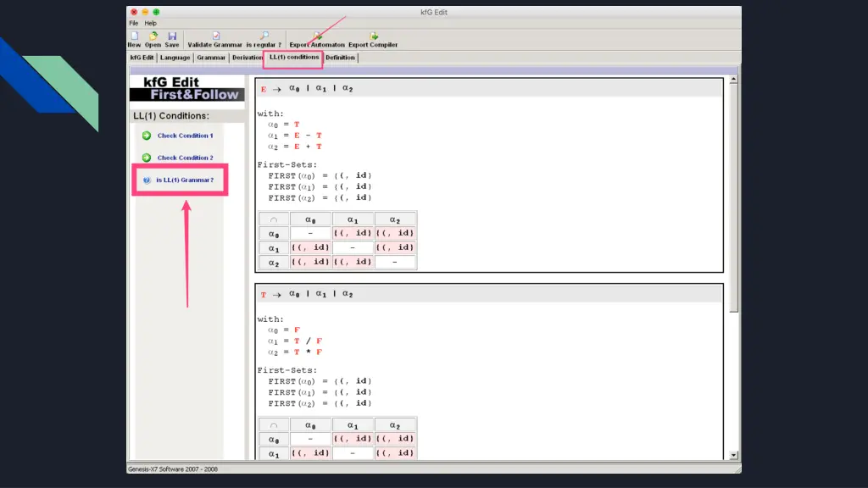This screenshot has height=488, width=868.
Task: Switch to the Derivation tab
Action: [247, 58]
